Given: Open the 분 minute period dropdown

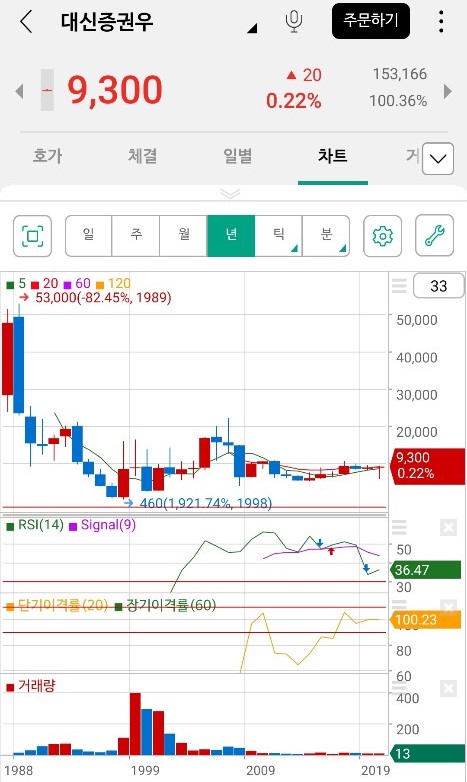Looking at the screenshot, I should coord(326,236).
